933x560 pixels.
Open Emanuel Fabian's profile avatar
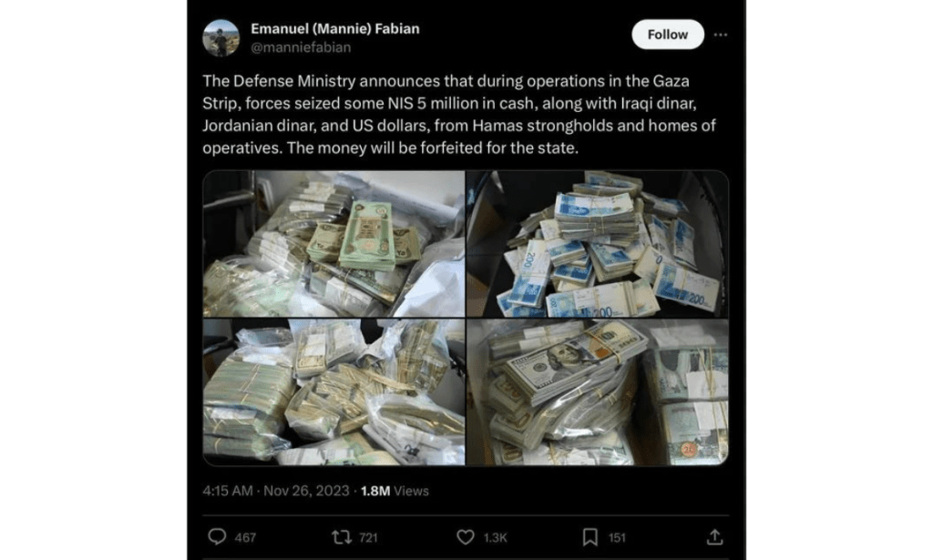[220, 38]
